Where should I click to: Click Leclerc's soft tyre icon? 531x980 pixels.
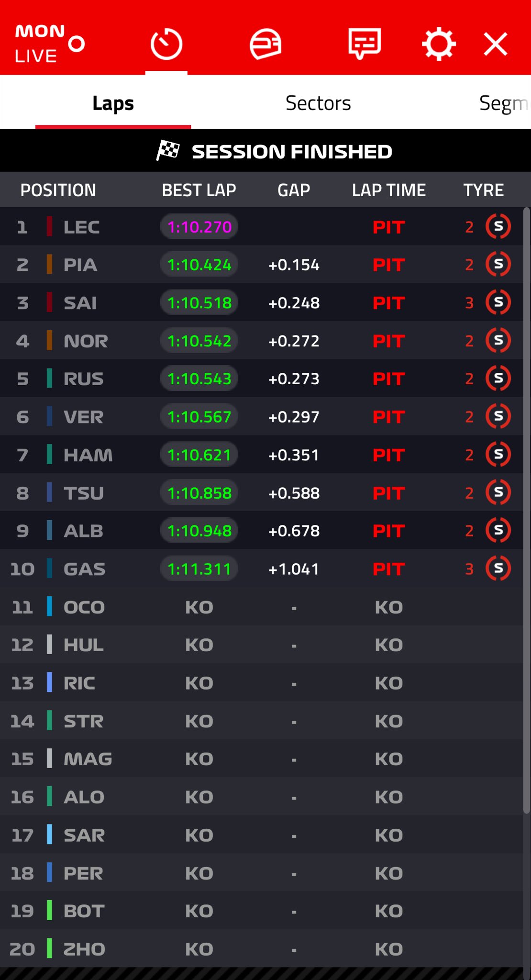tap(498, 226)
